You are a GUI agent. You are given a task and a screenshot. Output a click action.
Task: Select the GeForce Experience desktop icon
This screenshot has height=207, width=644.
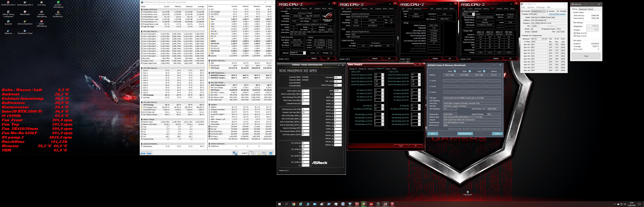point(25,22)
